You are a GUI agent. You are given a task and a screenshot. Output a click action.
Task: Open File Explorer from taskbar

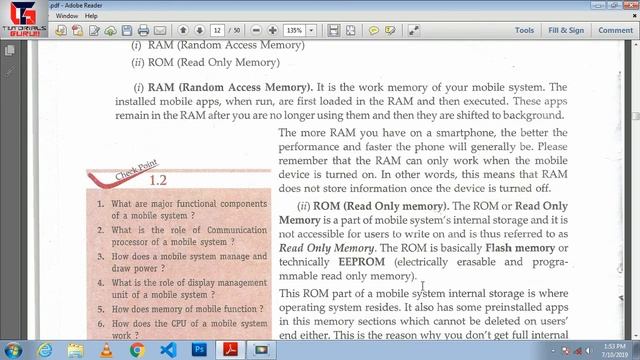[x=76, y=350]
